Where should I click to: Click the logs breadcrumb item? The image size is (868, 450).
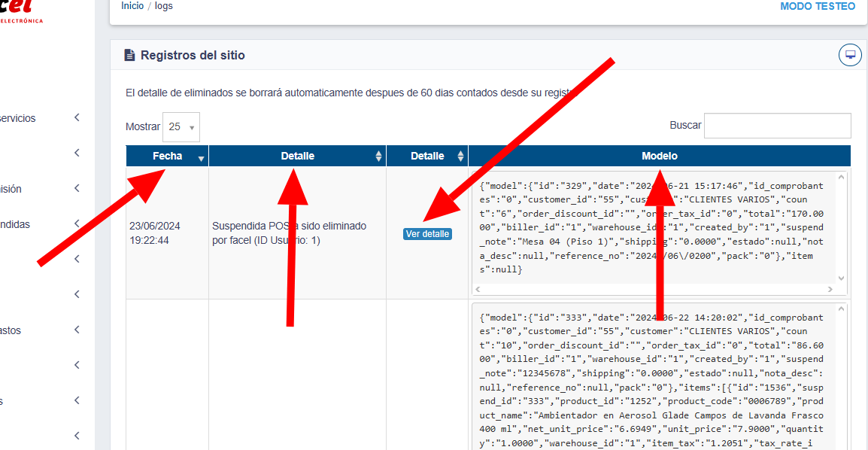pyautogui.click(x=164, y=6)
